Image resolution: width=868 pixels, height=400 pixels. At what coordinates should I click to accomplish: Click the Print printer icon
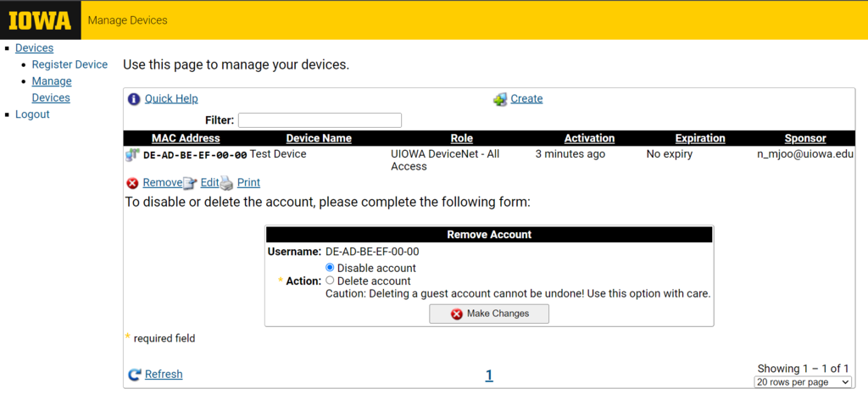click(227, 183)
